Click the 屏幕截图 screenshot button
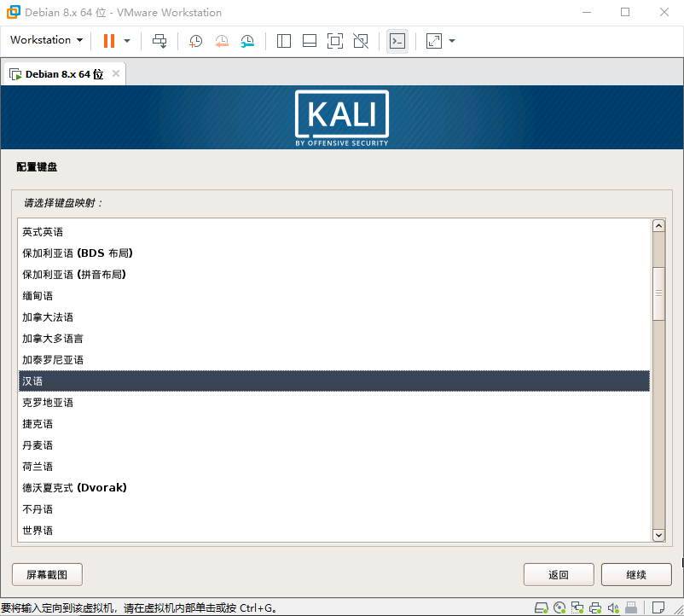Viewport: 684px width, 616px height. pyautogui.click(x=47, y=574)
